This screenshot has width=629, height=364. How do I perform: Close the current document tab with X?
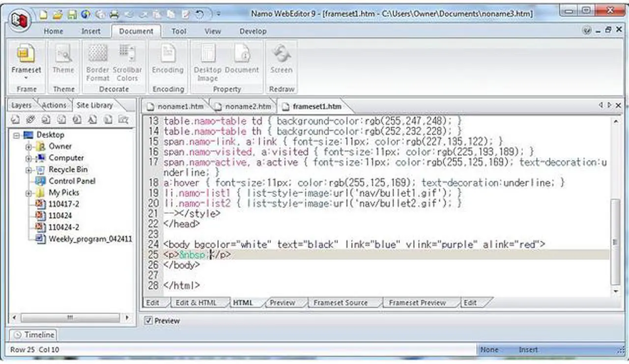618,105
